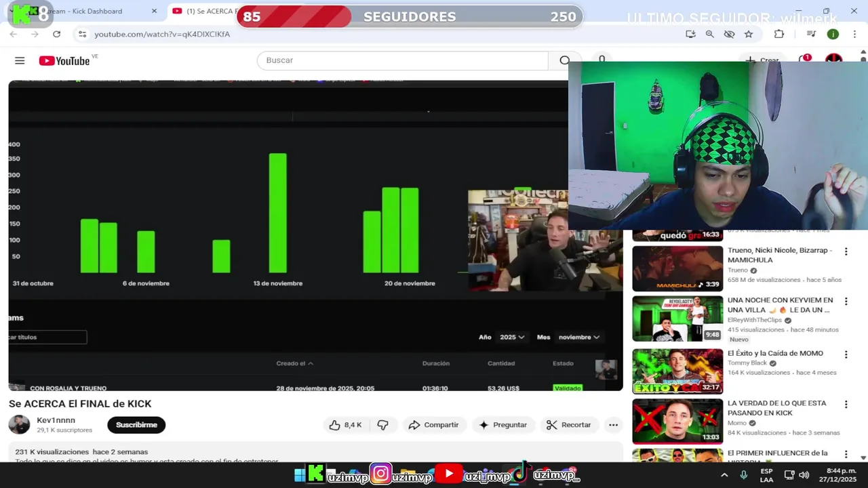Open options menu for LA VERDAD DE LO QUE ESTA PASANDO

click(846, 405)
